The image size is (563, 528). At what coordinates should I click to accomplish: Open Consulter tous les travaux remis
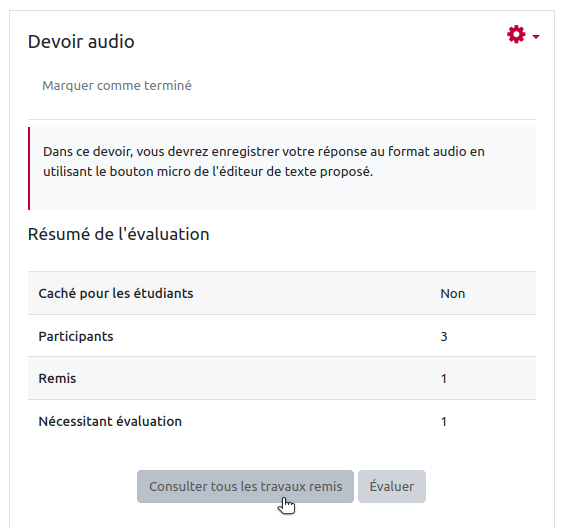click(x=245, y=486)
